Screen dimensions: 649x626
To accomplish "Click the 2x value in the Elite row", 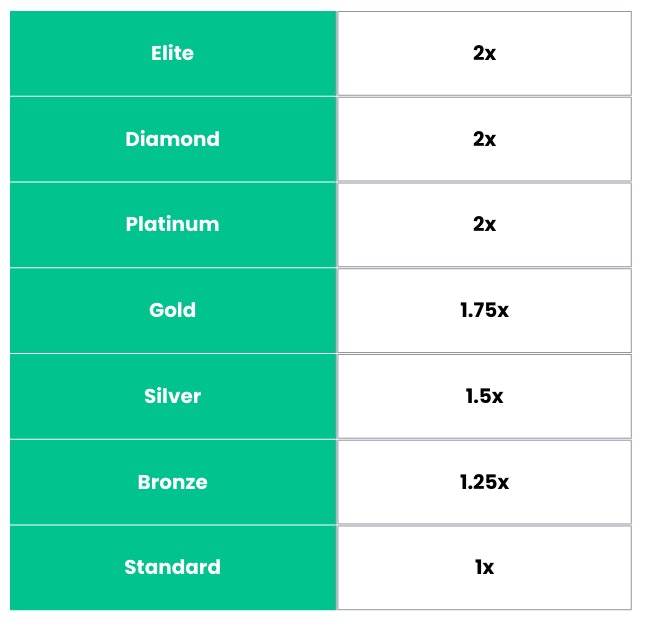I will click(484, 54).
